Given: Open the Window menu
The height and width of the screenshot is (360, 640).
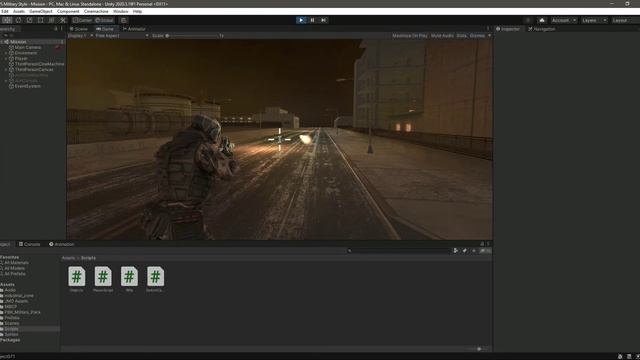Looking at the screenshot, I should (120, 11).
